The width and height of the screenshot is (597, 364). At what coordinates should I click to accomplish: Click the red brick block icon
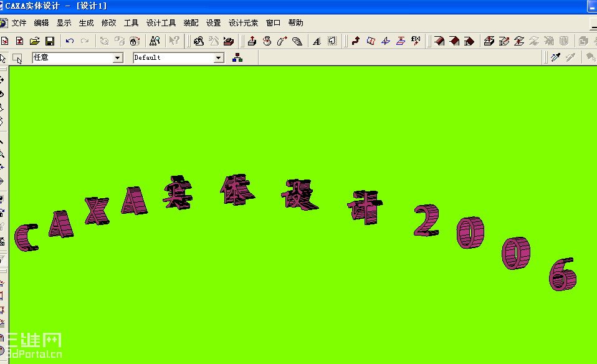click(229, 41)
